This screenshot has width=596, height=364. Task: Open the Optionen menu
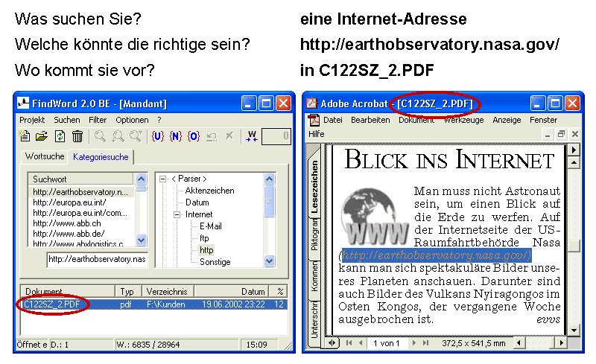pos(133,120)
